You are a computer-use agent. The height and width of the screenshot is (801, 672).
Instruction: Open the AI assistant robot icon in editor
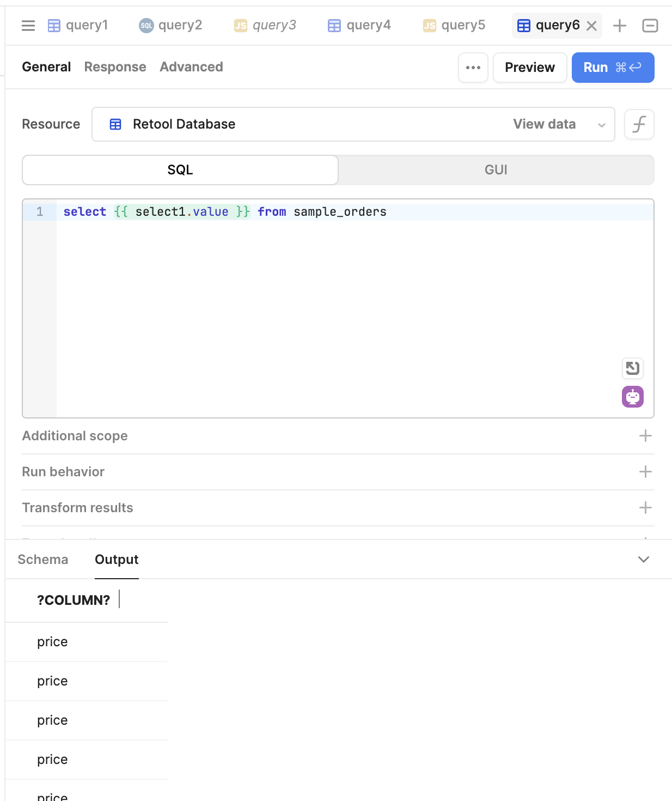click(x=632, y=397)
